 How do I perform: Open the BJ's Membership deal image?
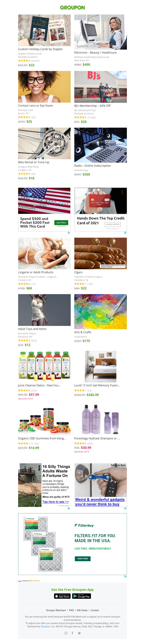pos(101,87)
